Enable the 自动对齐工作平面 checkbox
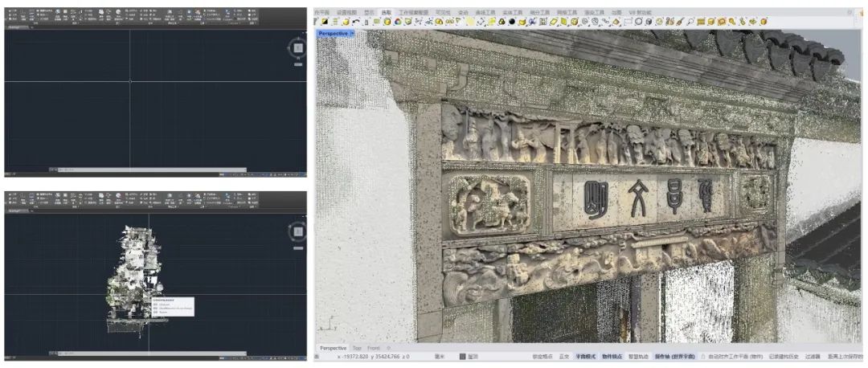868x368 pixels. [703, 356]
